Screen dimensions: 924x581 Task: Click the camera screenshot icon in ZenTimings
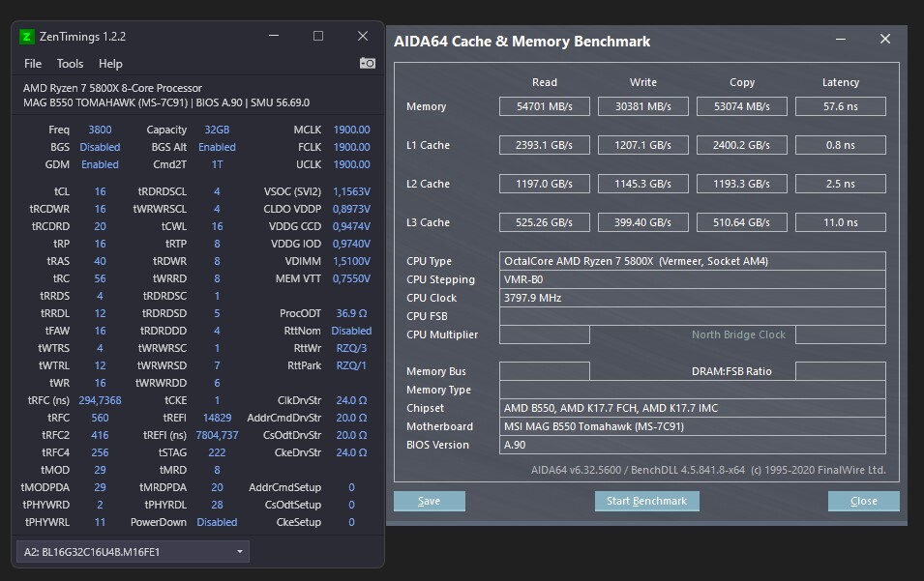click(x=368, y=63)
